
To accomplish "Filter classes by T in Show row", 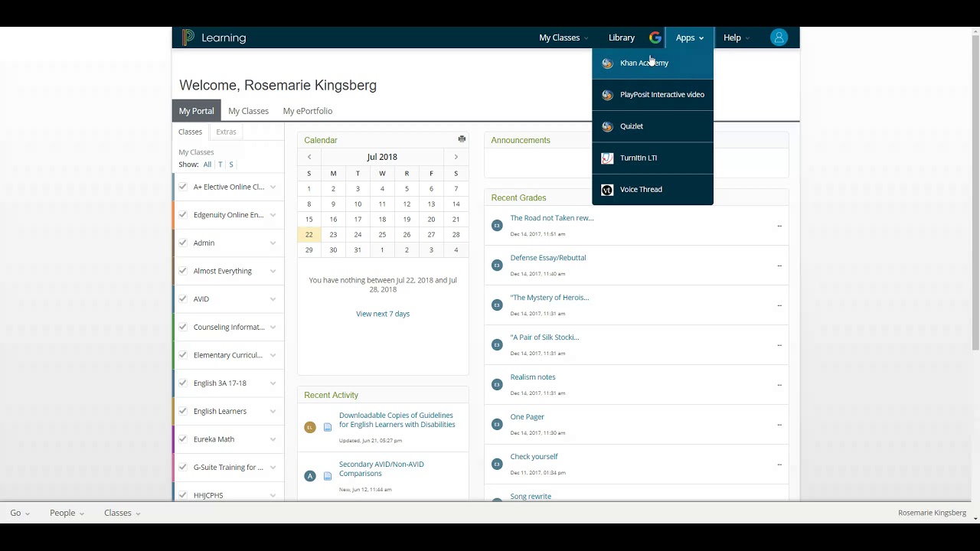I will click(x=220, y=165).
